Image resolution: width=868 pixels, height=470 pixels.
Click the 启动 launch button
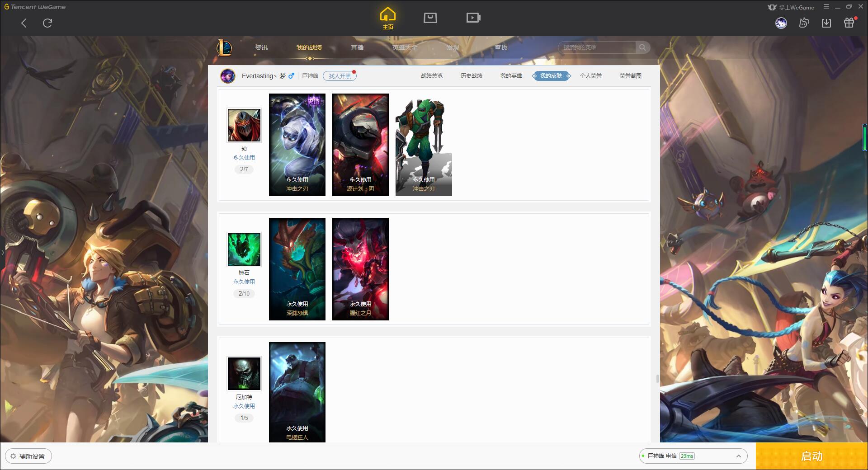coord(812,456)
